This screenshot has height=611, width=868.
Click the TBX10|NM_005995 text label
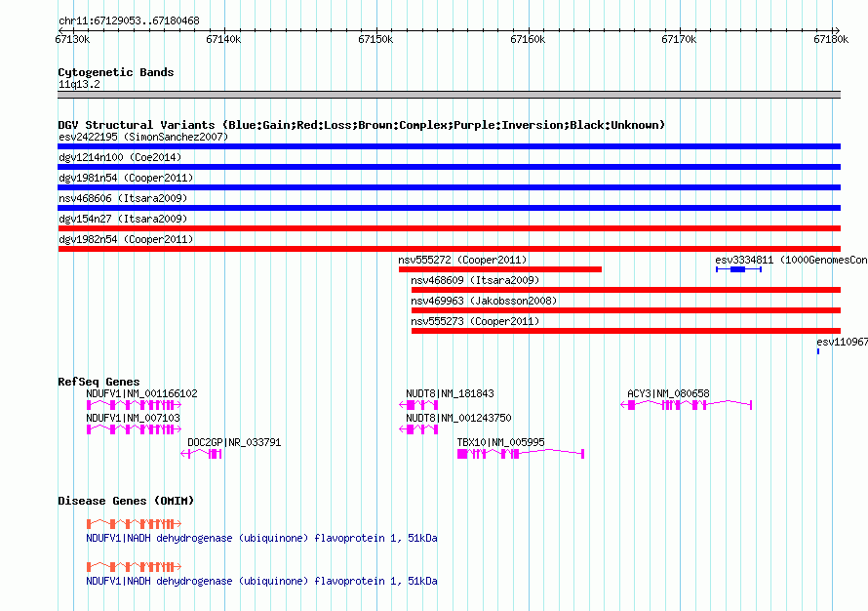(x=501, y=442)
